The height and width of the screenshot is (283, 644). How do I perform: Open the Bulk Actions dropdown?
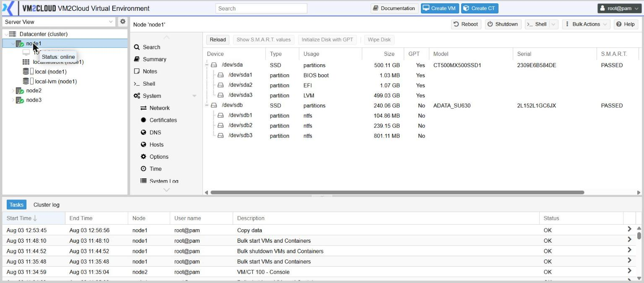[586, 24]
